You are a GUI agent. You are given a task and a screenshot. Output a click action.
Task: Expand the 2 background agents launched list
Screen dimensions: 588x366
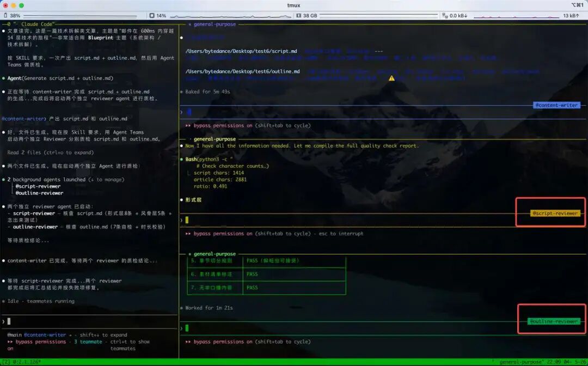[66, 180]
